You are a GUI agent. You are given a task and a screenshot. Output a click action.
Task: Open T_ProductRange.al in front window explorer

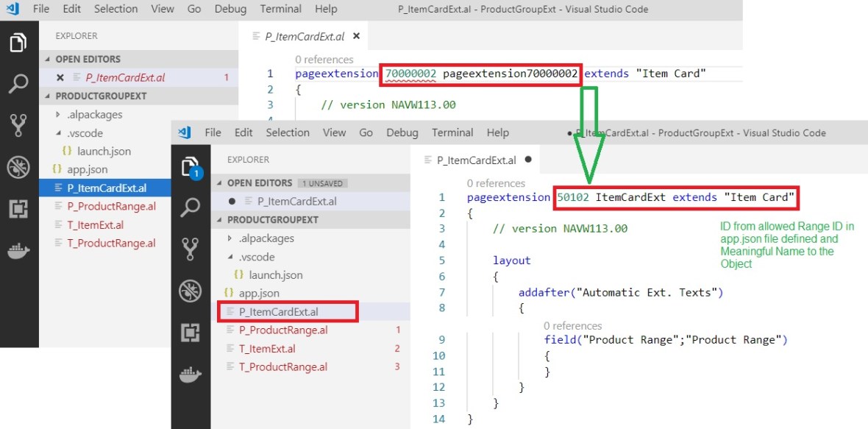tap(282, 366)
